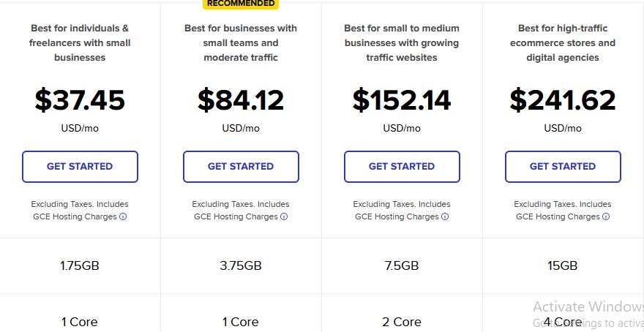Image resolution: width=644 pixels, height=332 pixels.
Task: Click the $152.14 price text
Action: [x=402, y=100]
